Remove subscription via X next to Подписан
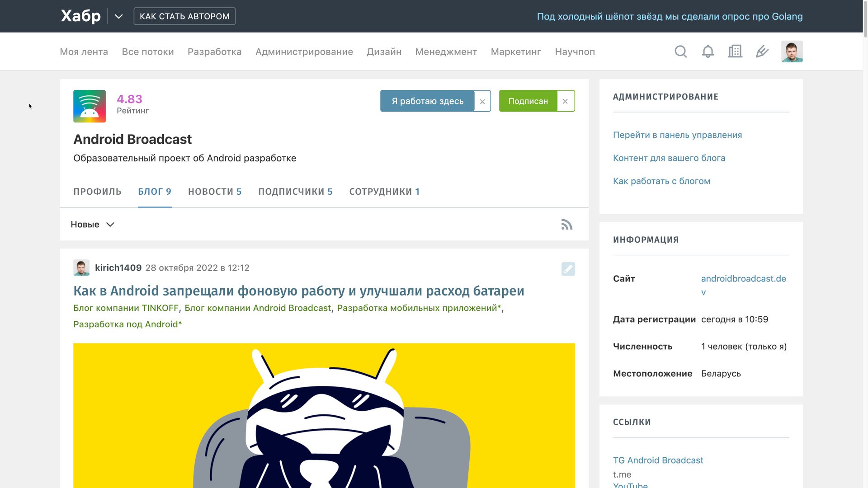The image size is (868, 488). pos(565,101)
